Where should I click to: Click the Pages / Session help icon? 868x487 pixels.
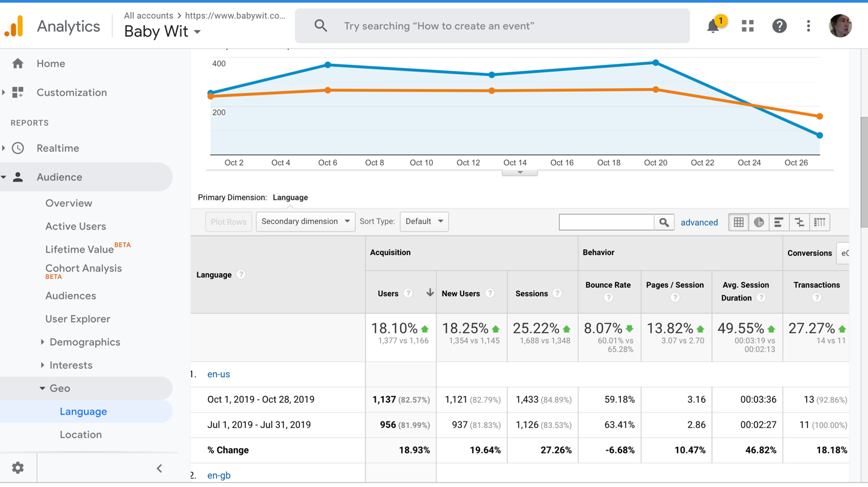click(x=675, y=298)
